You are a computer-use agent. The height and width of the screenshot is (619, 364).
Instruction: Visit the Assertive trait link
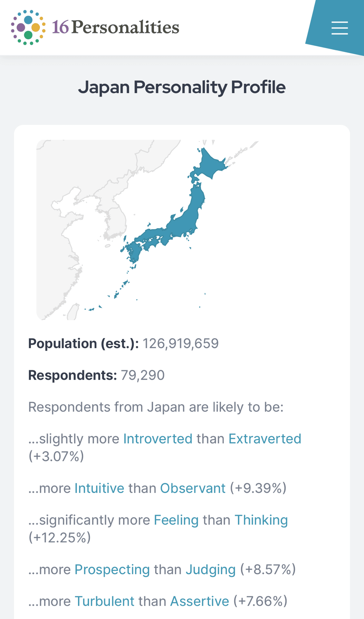[200, 601]
